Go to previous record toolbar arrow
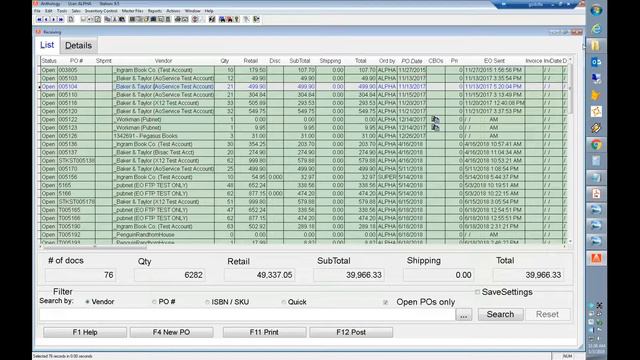Viewport: 640px width, 360px height. click(46, 19)
